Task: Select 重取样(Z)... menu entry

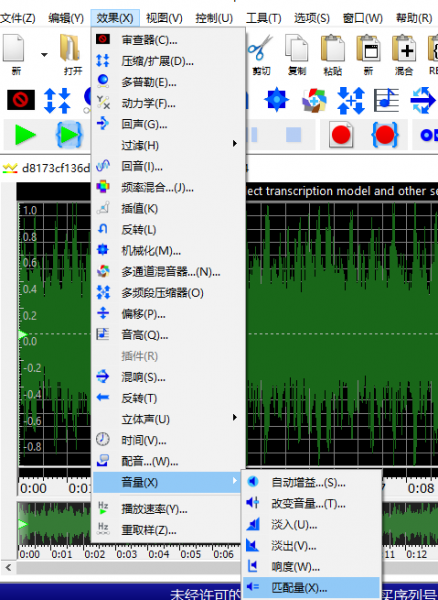Action: coord(168,530)
